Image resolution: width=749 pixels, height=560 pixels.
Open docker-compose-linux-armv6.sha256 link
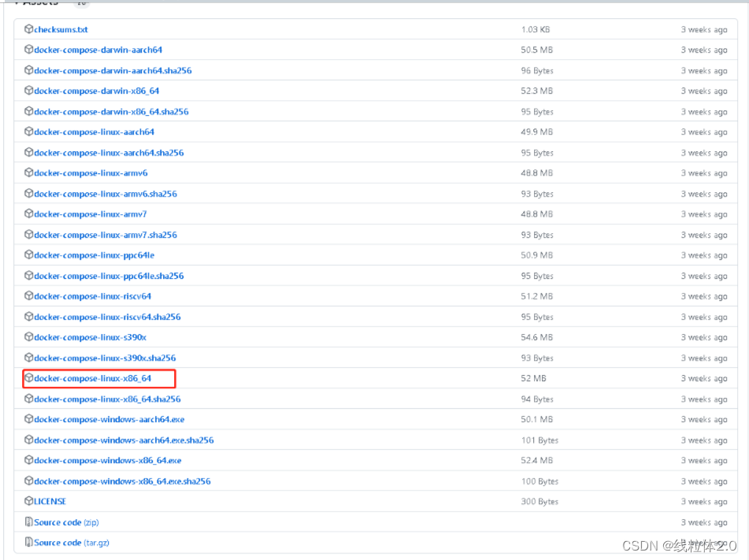[x=106, y=194]
